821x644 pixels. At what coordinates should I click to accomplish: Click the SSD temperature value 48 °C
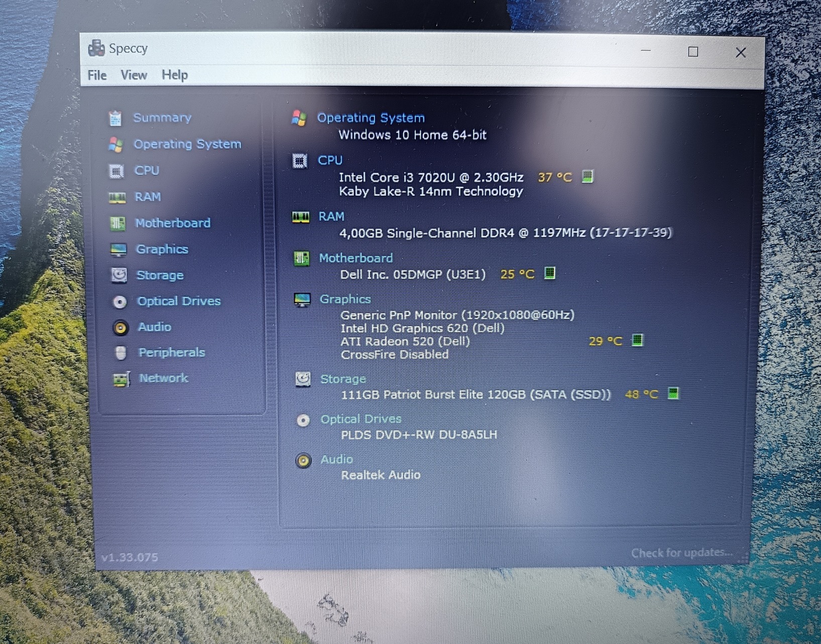click(x=641, y=395)
